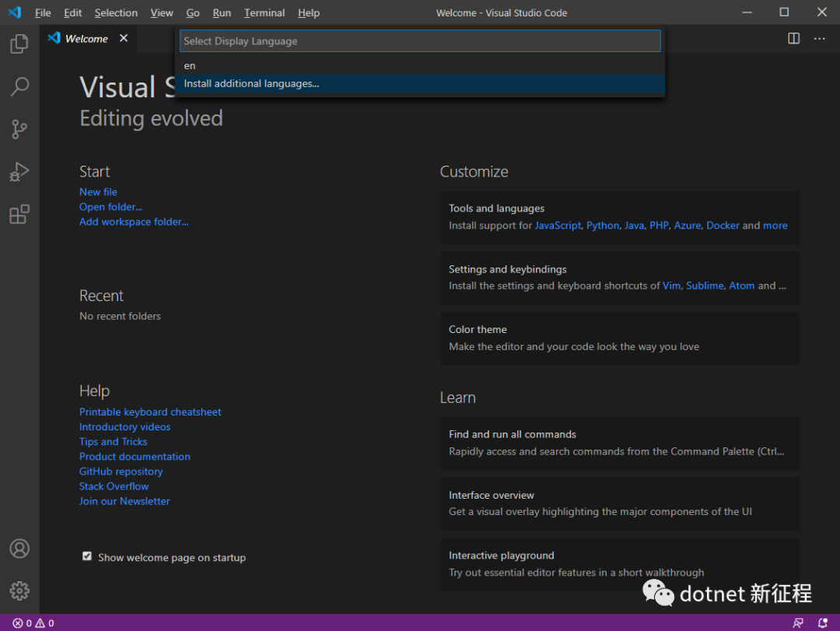The image size is (840, 631).
Task: Choose the 'en' language option
Action: (420, 66)
